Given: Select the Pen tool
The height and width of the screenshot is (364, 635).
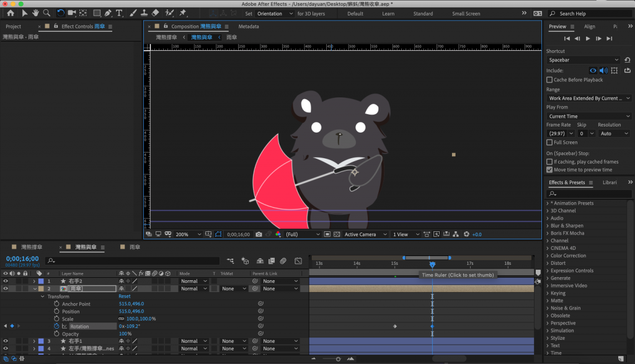Looking at the screenshot, I should pyautogui.click(x=108, y=14).
